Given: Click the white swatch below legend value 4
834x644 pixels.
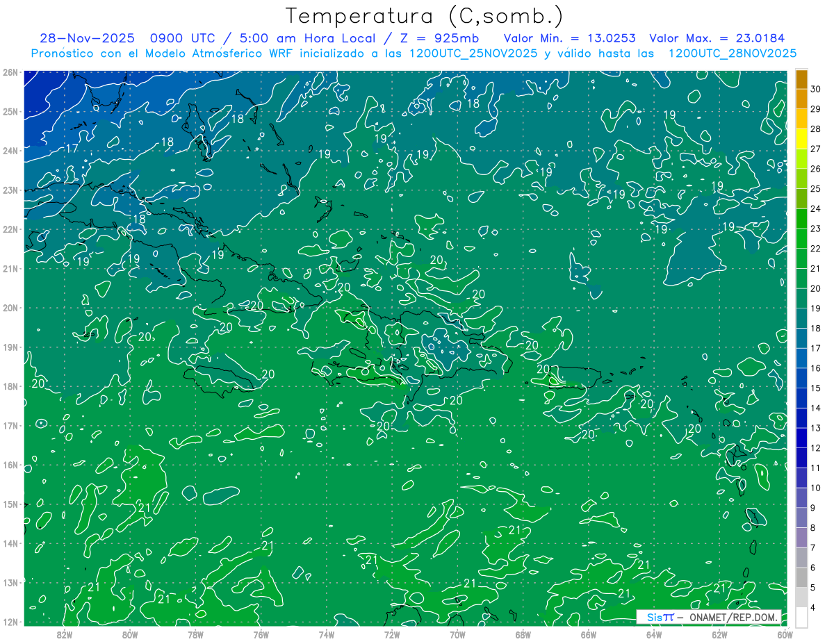Looking at the screenshot, I should coord(801,616).
